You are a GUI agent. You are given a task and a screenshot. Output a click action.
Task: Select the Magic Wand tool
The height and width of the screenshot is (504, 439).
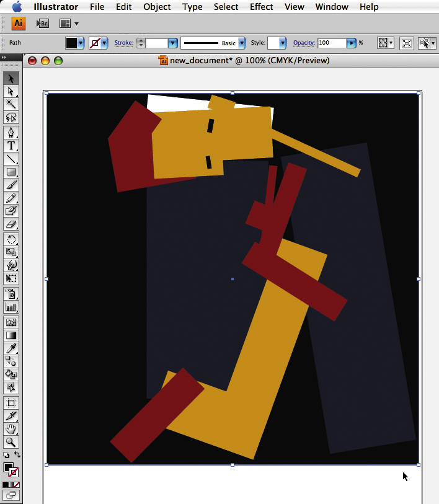click(x=11, y=104)
